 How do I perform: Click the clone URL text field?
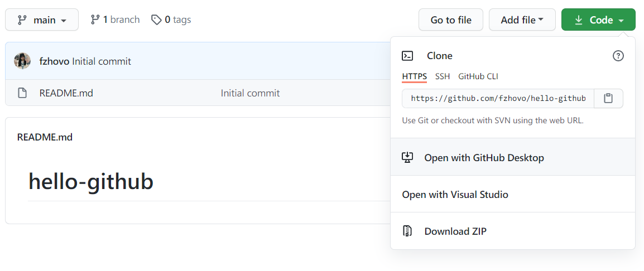point(498,99)
